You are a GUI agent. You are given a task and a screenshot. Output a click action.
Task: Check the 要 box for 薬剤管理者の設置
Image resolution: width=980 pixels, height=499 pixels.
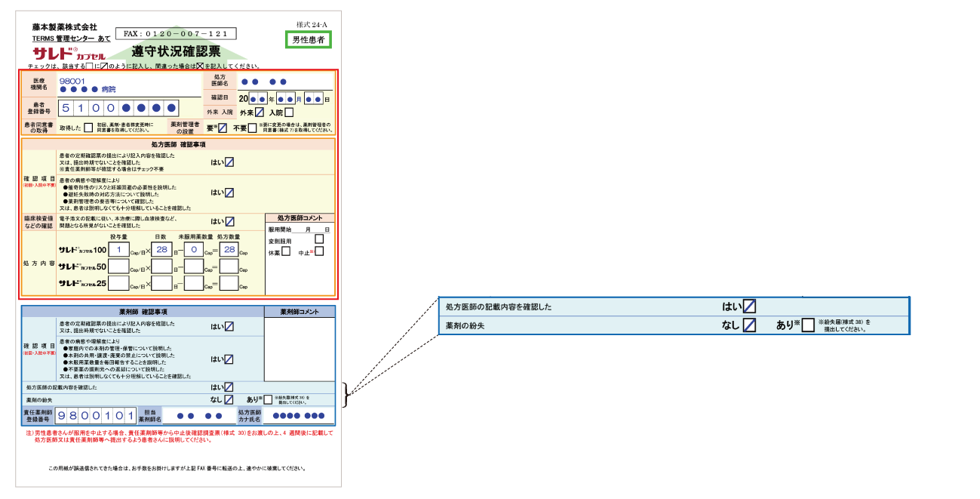click(x=222, y=128)
